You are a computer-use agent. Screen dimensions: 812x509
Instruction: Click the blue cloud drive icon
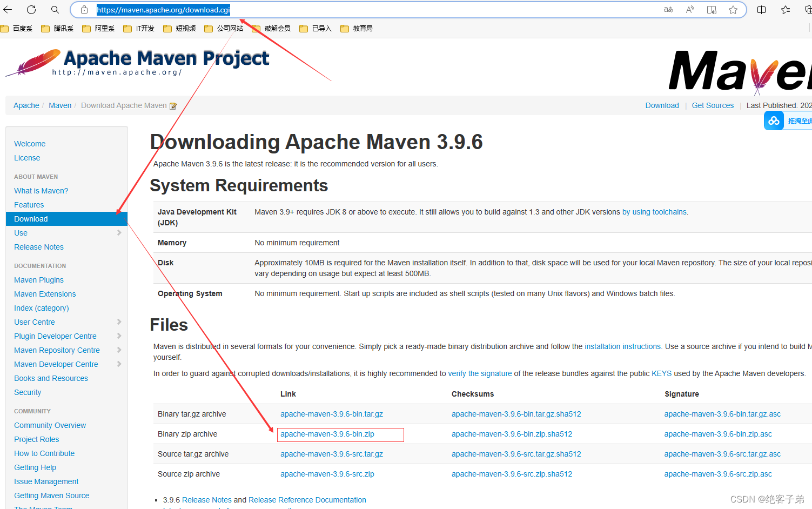[774, 120]
